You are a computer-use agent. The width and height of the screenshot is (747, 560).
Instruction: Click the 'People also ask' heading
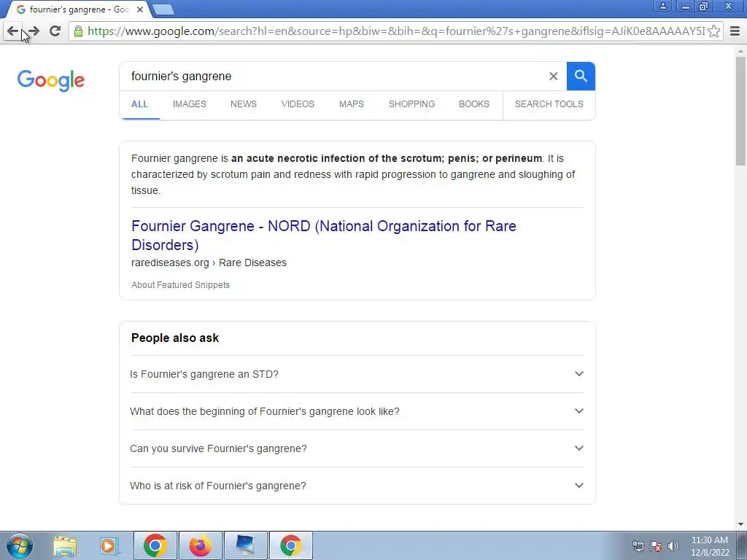[175, 338]
